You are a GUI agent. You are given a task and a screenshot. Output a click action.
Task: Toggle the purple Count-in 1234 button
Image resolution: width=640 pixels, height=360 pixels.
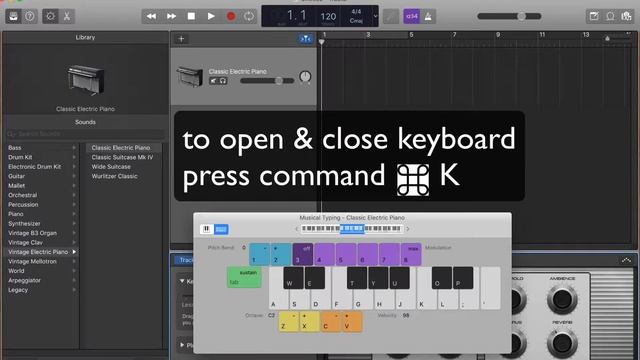coord(412,16)
